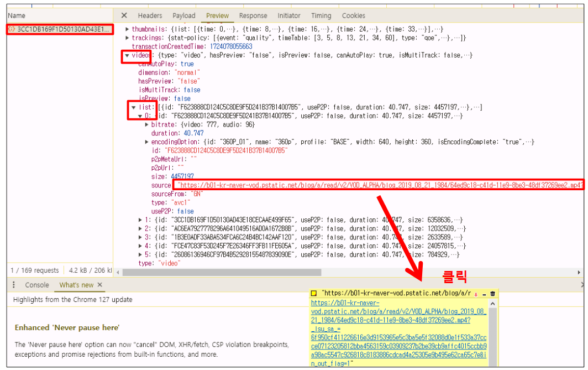Expand list item 1 with size 6358636
Viewport: 588px width, 370px height.
click(x=140, y=220)
